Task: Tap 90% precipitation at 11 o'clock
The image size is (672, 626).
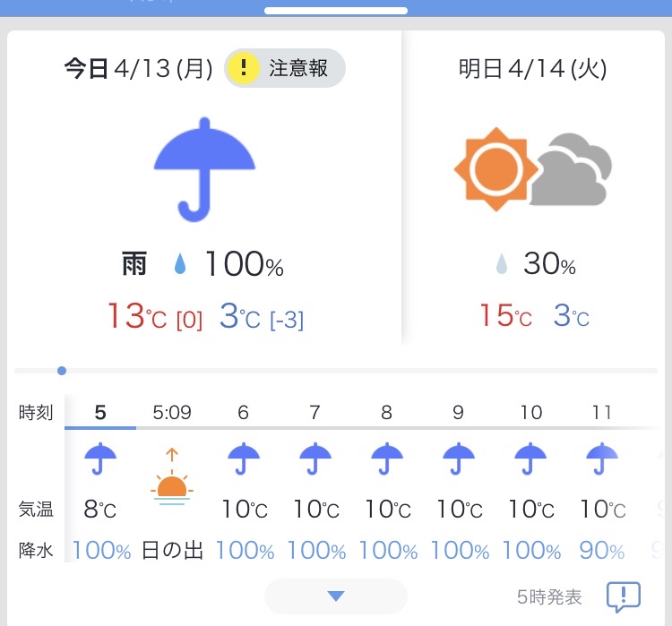Action: (602, 551)
